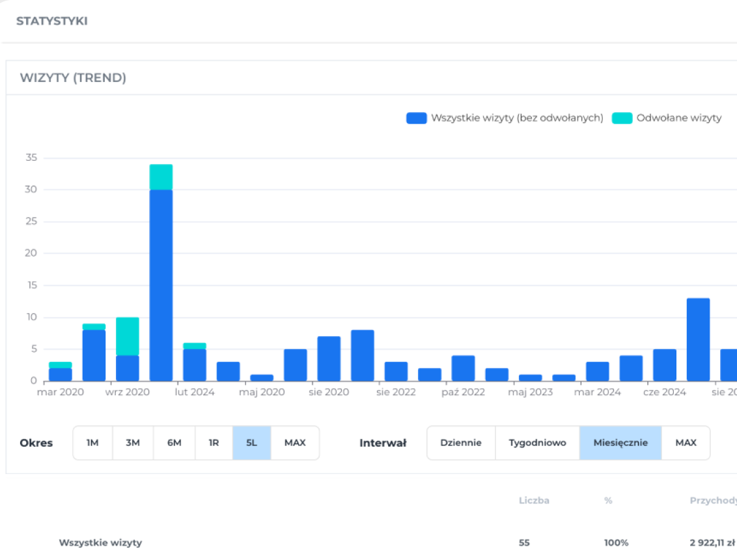Select the 1R period button
This screenshot has width=737, height=560.
click(214, 443)
